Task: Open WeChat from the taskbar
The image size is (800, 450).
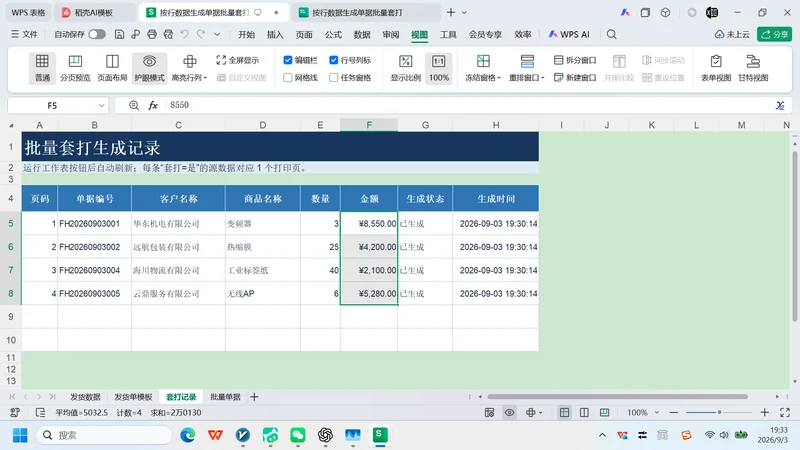Action: point(297,435)
